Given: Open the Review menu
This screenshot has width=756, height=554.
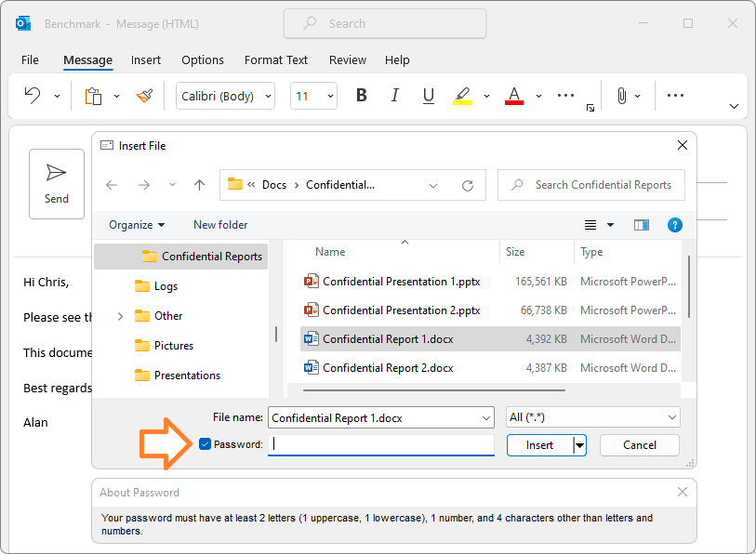Looking at the screenshot, I should 347,59.
